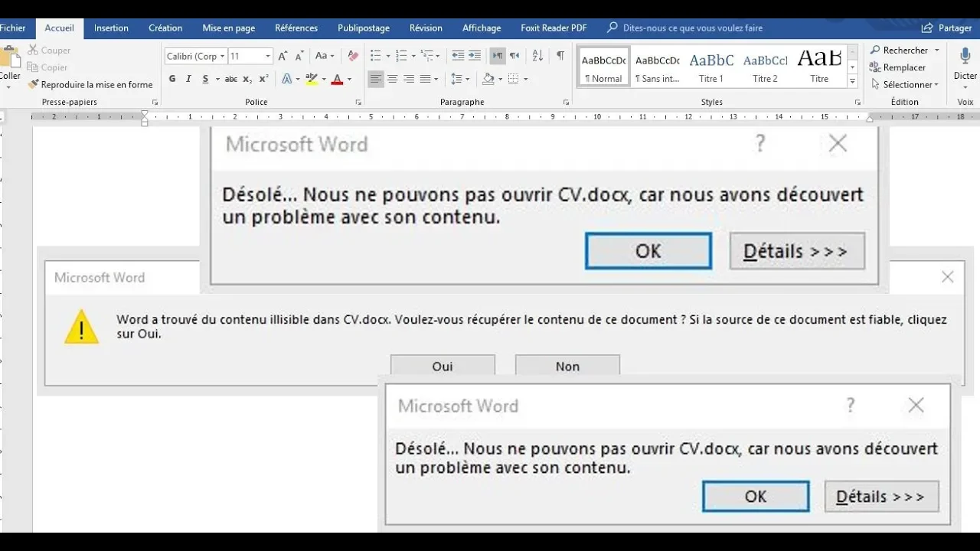Viewport: 980px width, 551px height.
Task: Align text left
Action: click(x=375, y=79)
